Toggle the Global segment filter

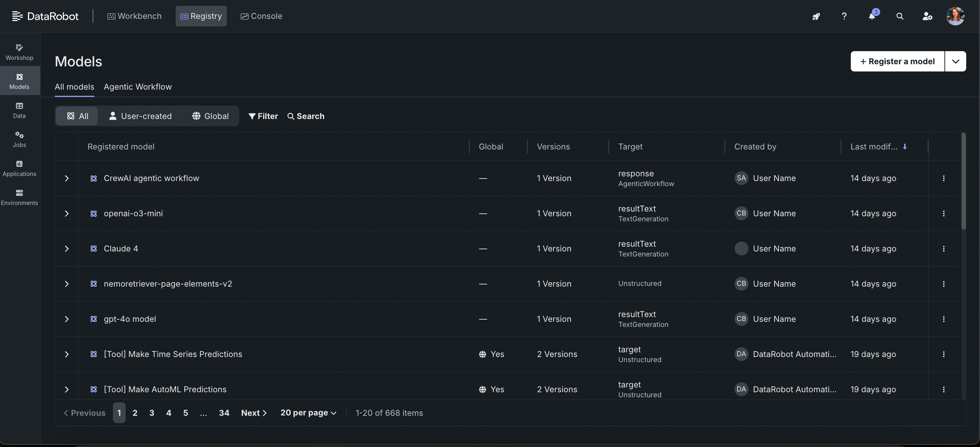(211, 116)
